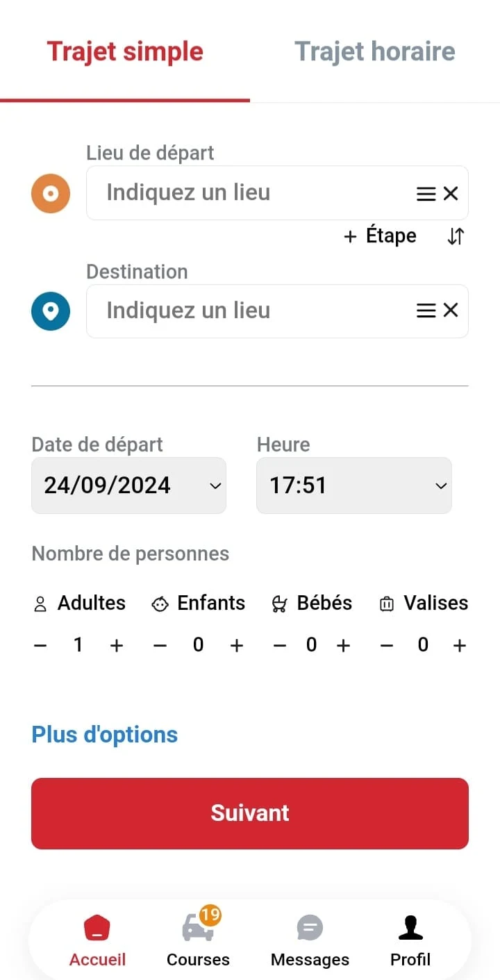Open the Date de départ dropdown
The width and height of the screenshot is (500, 980).
point(128,485)
